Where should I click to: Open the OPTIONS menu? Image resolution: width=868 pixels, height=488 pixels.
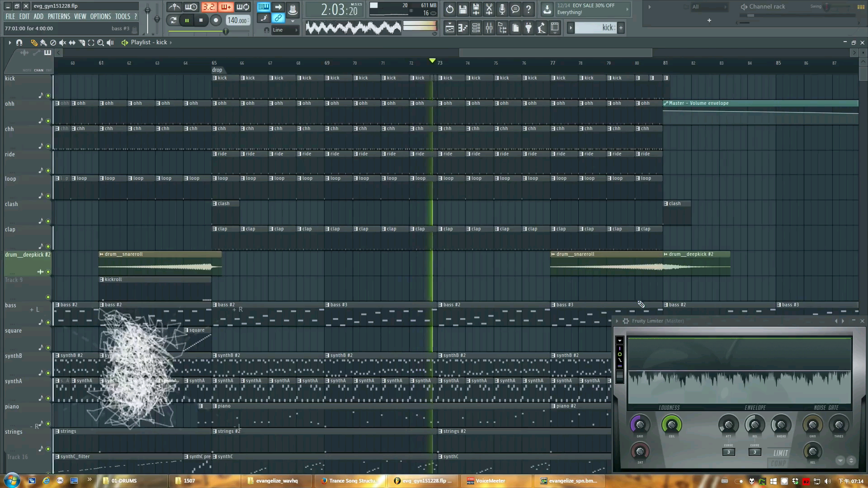point(100,16)
